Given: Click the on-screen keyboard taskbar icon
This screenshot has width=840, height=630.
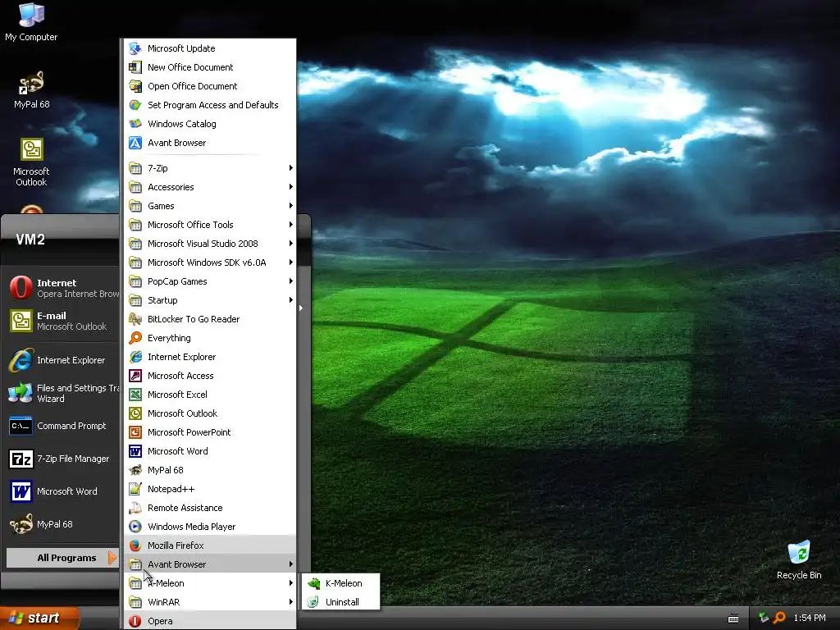Looking at the screenshot, I should coord(733,619).
